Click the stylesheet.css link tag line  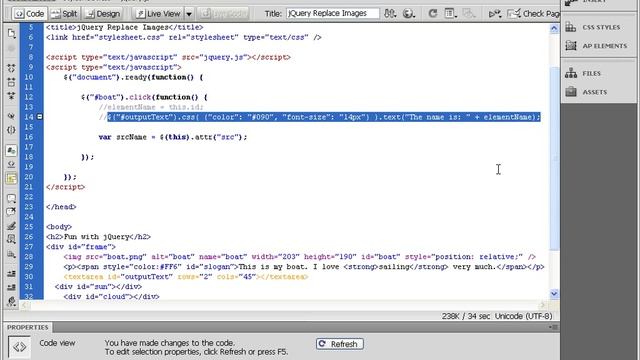click(184, 37)
